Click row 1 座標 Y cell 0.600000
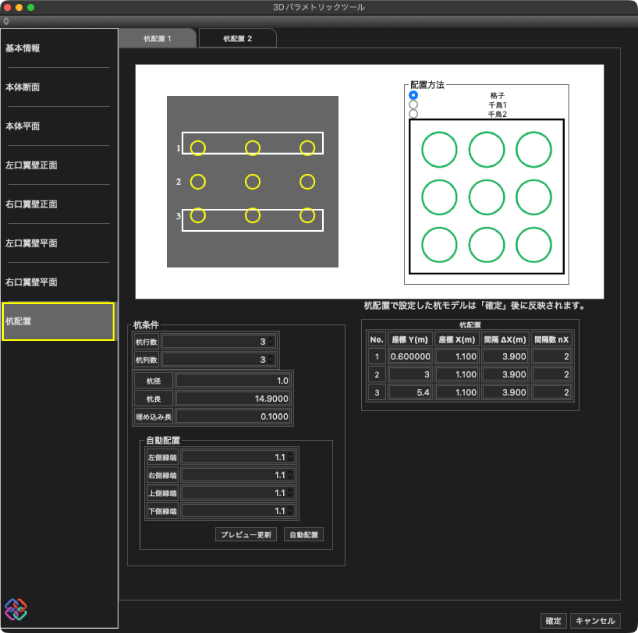 pyautogui.click(x=410, y=357)
